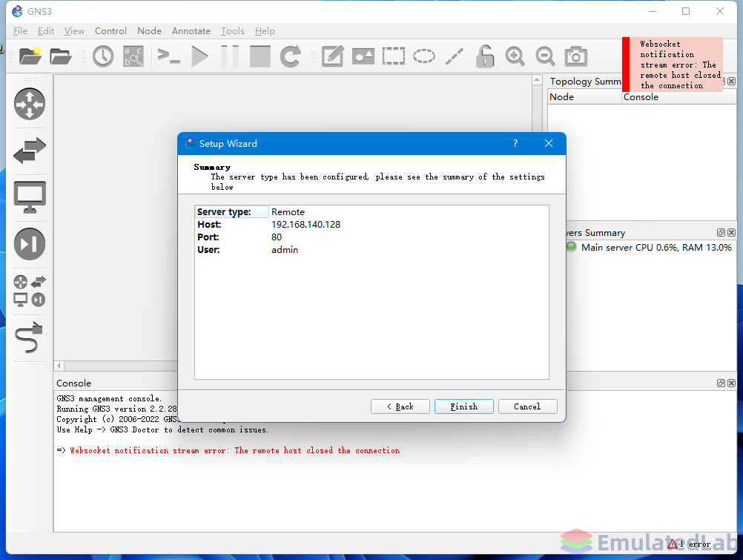Create a new blank project
743x560 pixels.
[x=30, y=56]
